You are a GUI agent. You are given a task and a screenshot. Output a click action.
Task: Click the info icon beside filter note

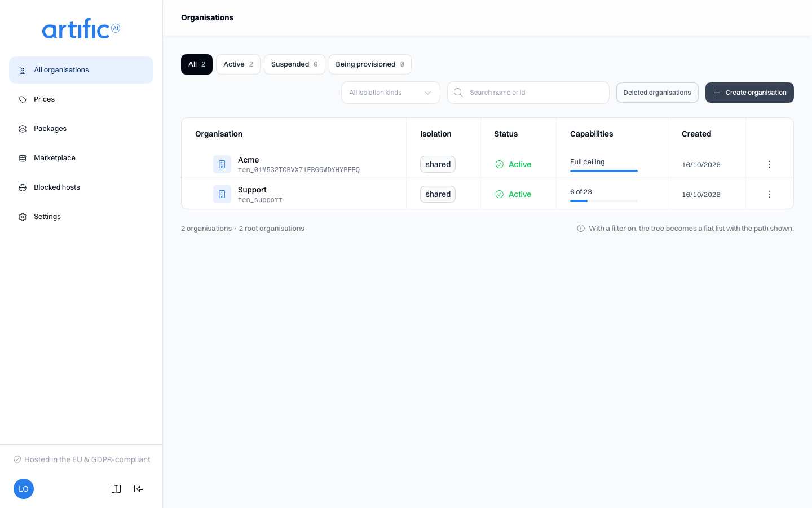coord(581,229)
